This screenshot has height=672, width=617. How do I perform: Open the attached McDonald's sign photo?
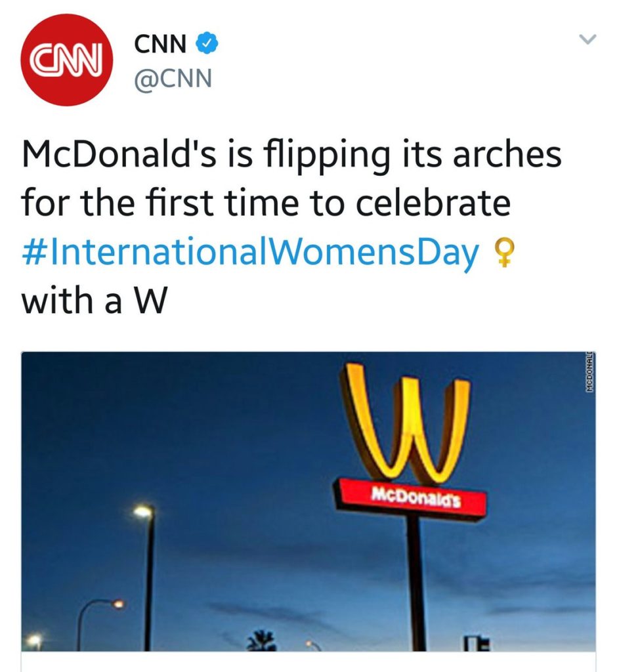tap(308, 501)
